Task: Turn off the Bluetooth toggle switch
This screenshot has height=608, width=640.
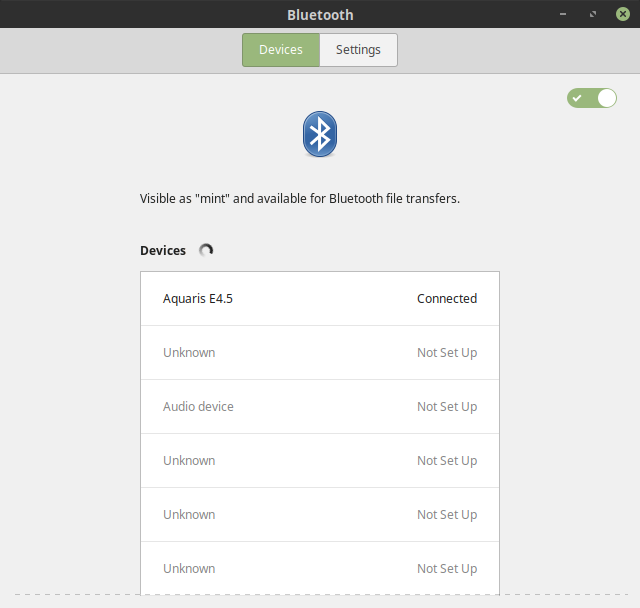Action: [x=591, y=98]
